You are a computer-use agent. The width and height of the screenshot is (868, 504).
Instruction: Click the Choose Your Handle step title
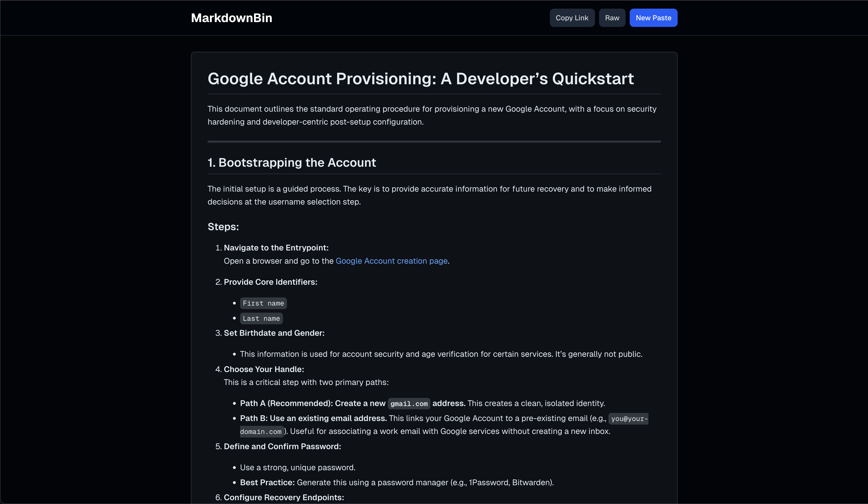(263, 369)
